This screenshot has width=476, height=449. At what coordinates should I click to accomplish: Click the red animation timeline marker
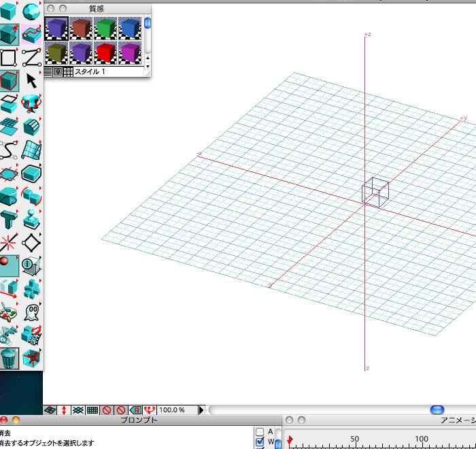tap(290, 440)
